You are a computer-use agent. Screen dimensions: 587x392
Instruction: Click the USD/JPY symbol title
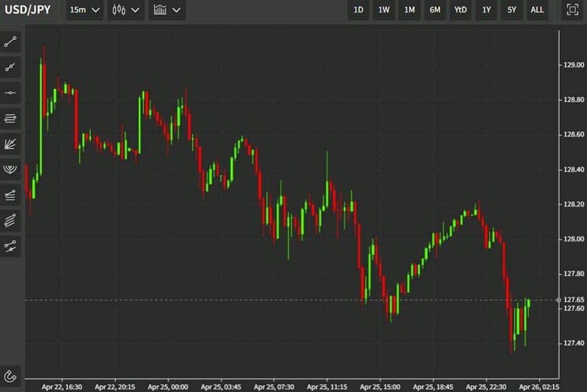(27, 10)
